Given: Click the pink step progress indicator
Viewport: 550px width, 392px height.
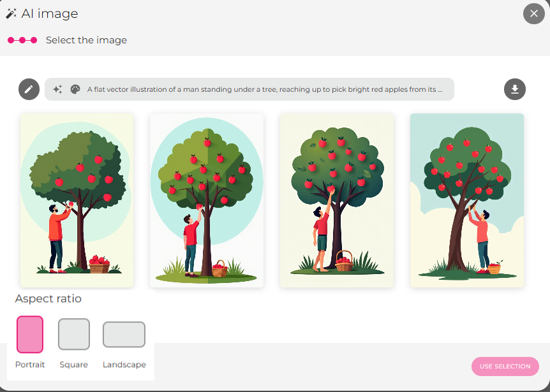Looking at the screenshot, I should pyautogui.click(x=22, y=40).
